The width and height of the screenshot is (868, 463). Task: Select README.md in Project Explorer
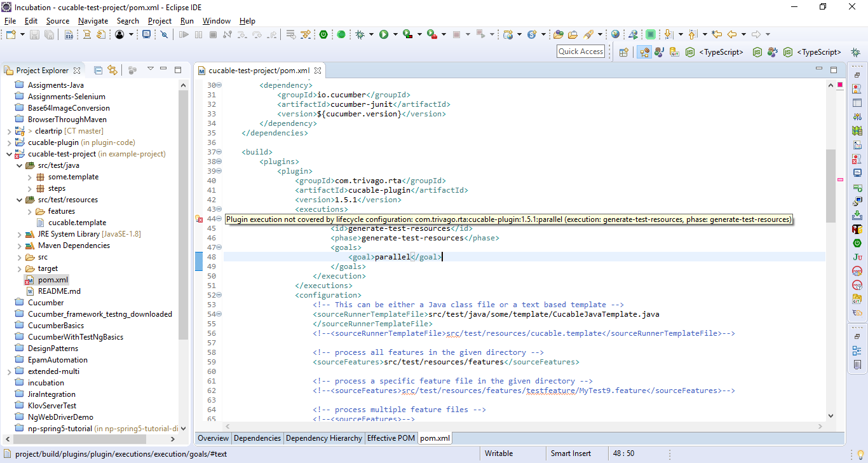pyautogui.click(x=59, y=291)
